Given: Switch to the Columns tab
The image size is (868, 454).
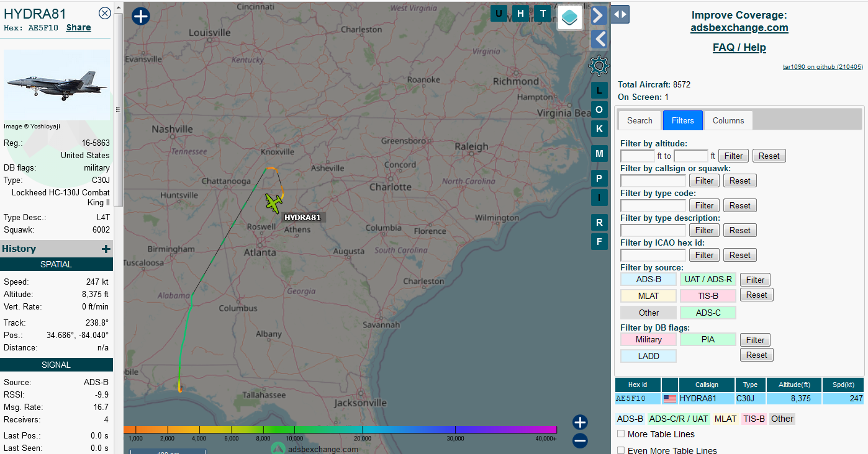Looking at the screenshot, I should (728, 120).
